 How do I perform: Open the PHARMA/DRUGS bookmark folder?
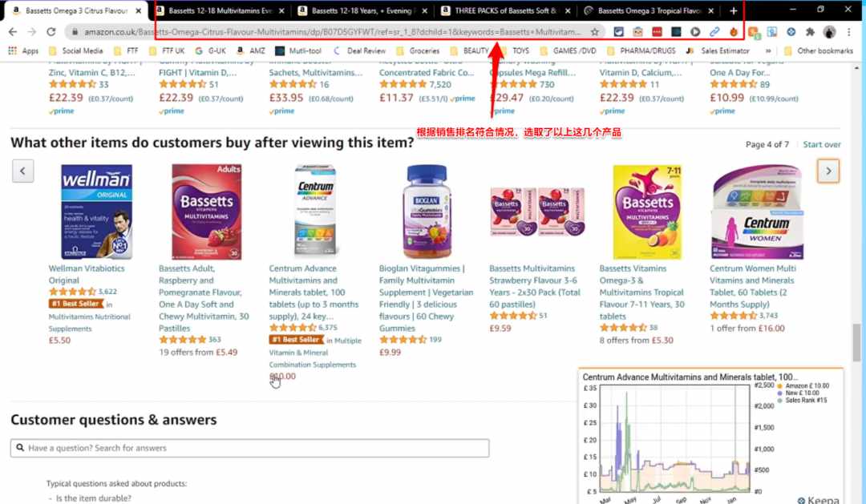[x=641, y=50]
